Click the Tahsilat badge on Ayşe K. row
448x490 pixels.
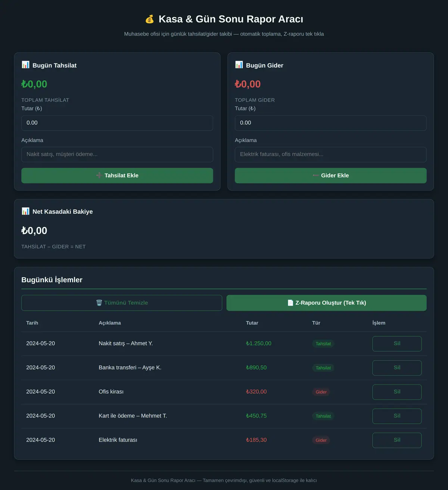pos(323,368)
